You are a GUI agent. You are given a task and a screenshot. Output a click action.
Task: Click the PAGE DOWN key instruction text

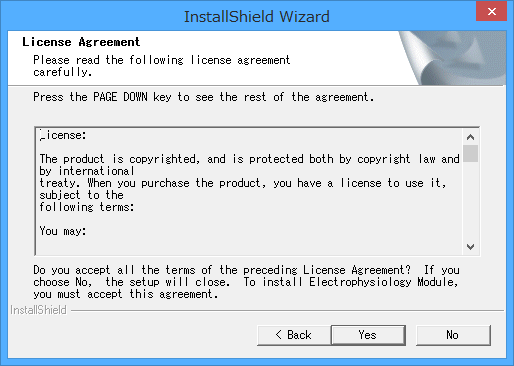[204, 97]
